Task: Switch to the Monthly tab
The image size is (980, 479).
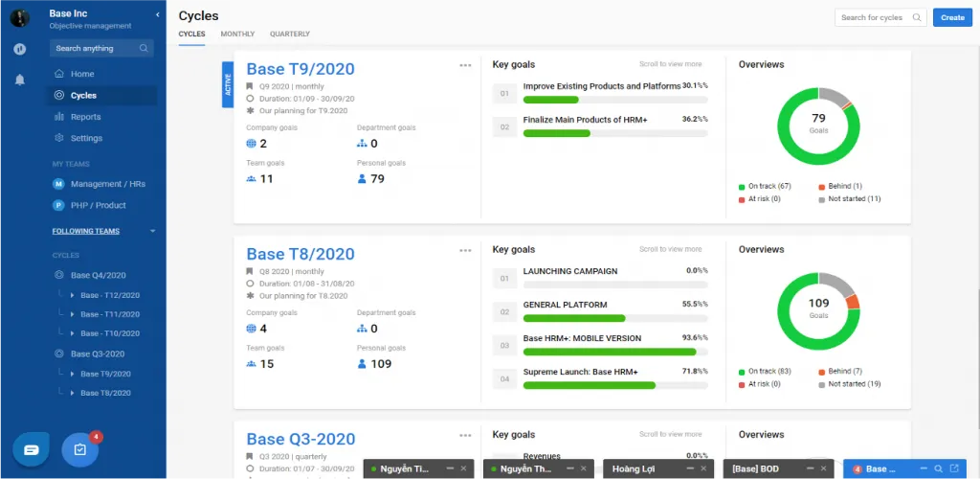Action: [237, 34]
